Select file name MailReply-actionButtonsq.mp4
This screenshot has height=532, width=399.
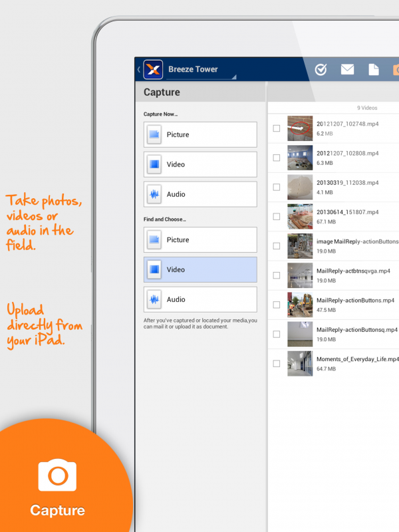tap(357, 329)
